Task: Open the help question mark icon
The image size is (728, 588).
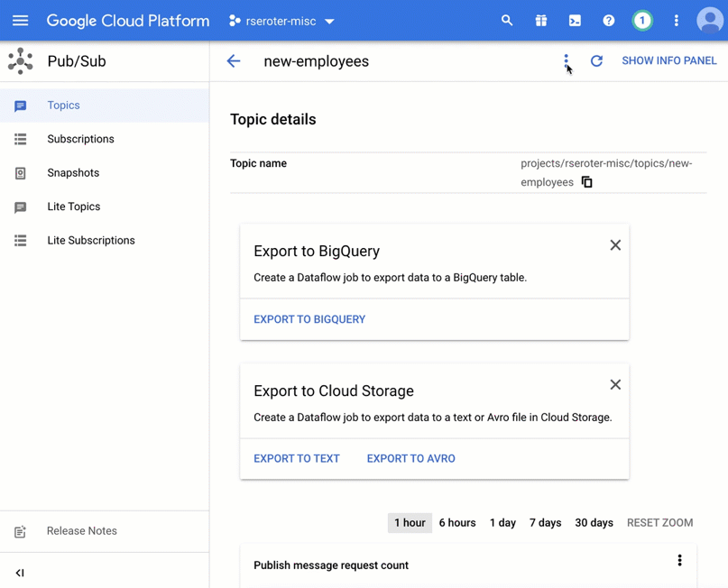Action: (x=609, y=21)
